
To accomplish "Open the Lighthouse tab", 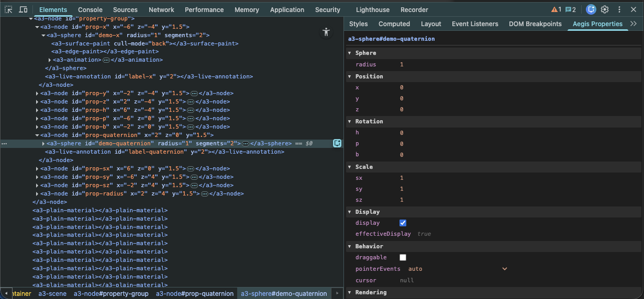I will 373,9.
